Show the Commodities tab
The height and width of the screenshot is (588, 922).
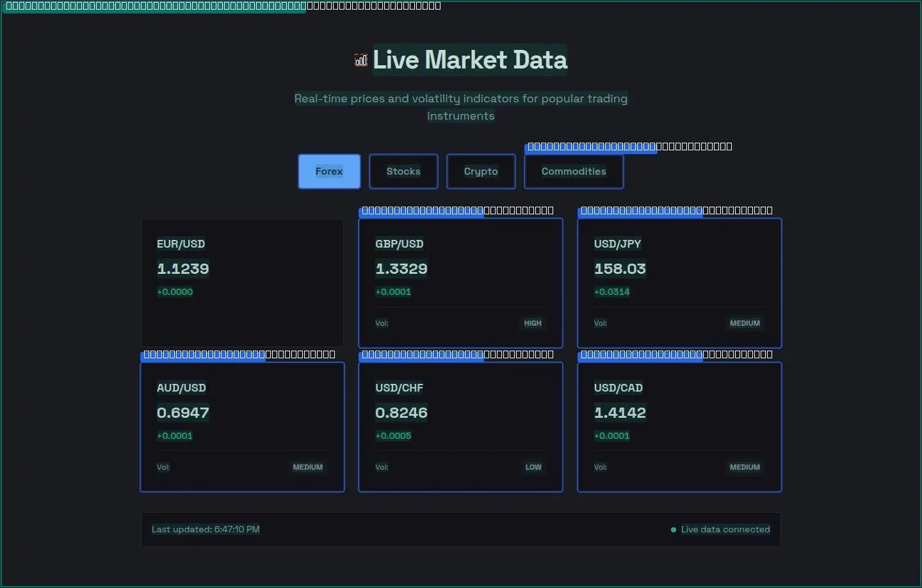[x=574, y=171]
